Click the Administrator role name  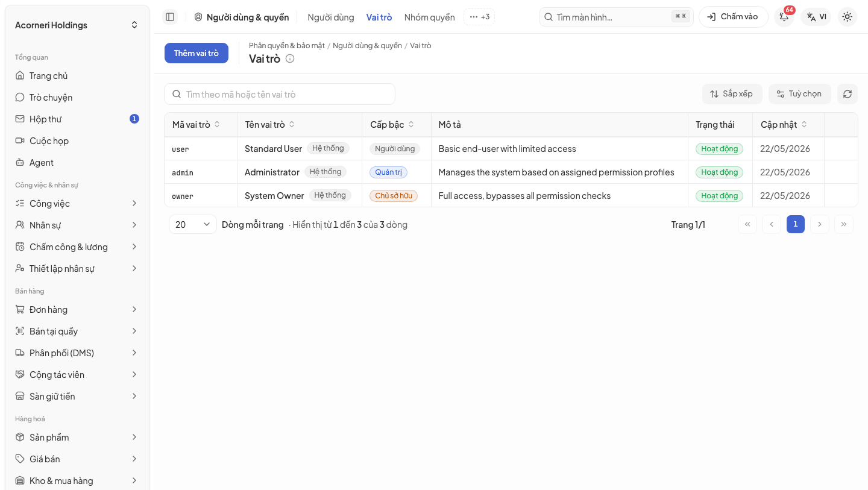tap(272, 172)
